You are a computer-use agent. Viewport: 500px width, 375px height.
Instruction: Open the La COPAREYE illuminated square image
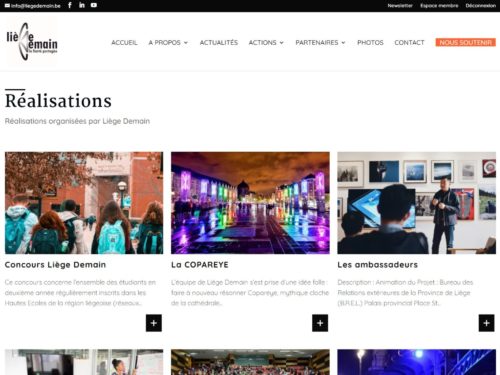tap(250, 203)
